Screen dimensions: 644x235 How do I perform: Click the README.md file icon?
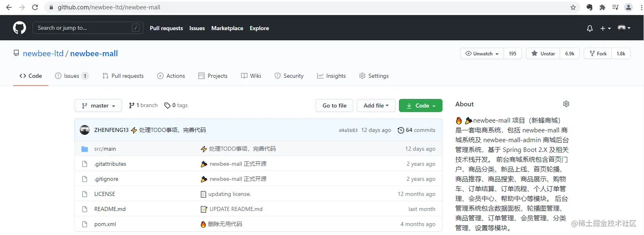point(85,209)
